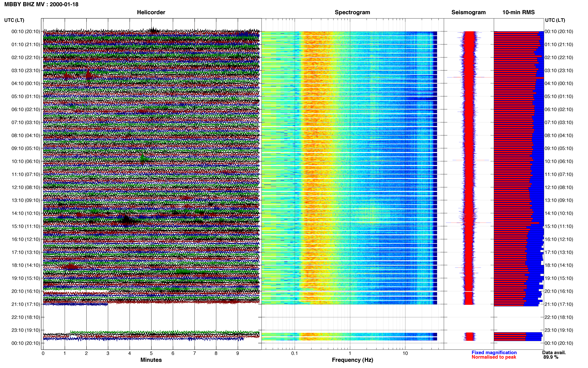Click left time label '09:10 (05:10)'

(26, 148)
